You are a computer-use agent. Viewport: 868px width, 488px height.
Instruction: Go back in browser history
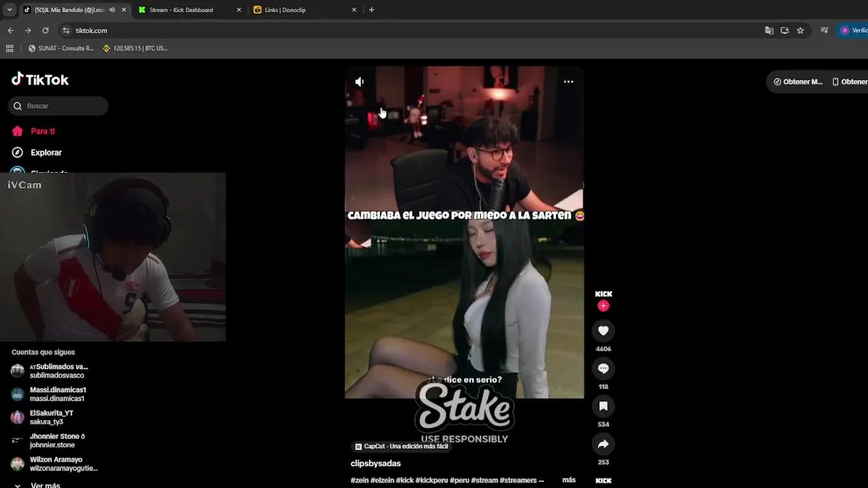click(10, 30)
